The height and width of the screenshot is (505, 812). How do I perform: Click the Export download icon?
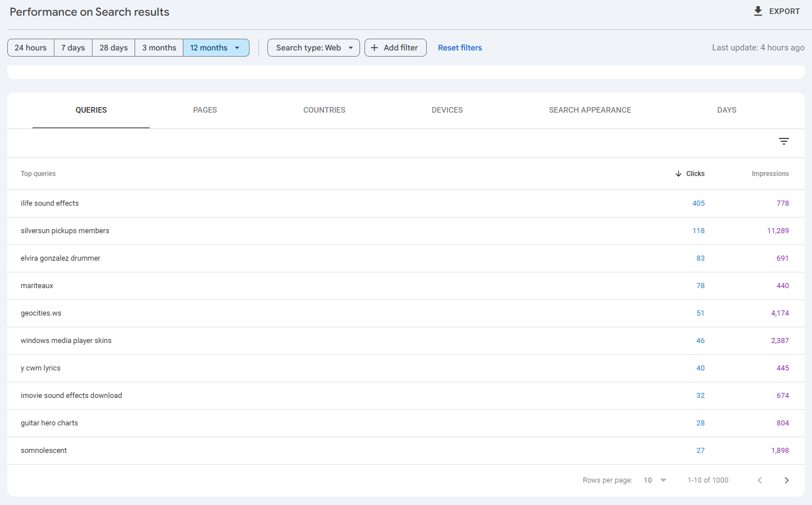(x=758, y=11)
